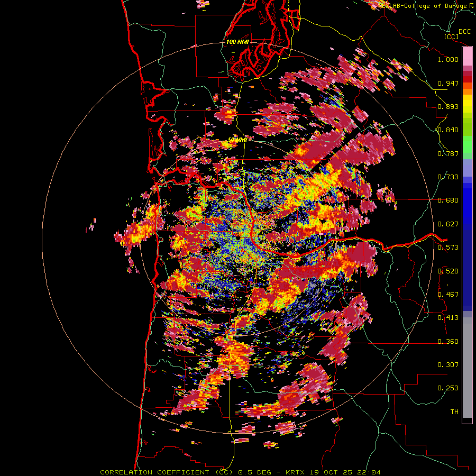Screen dimensions: 476x476
Task: Click the 0.947 legend value
Action: pos(448,83)
